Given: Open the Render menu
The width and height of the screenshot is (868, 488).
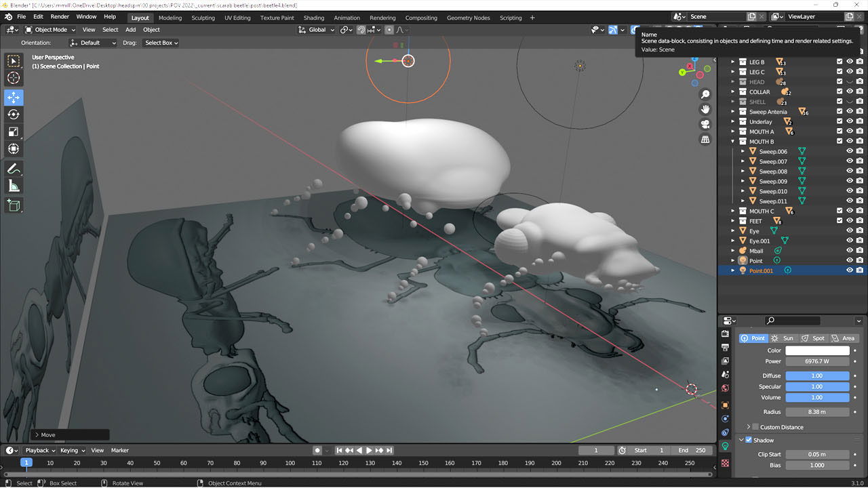Looking at the screenshot, I should coord(60,17).
